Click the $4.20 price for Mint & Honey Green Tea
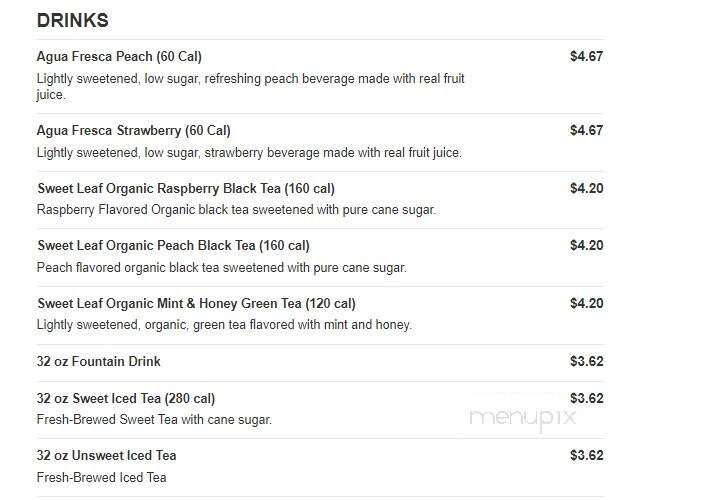 coord(586,303)
